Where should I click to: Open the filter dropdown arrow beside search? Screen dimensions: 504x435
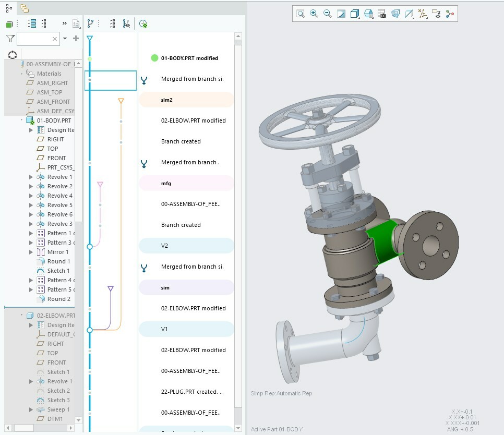[x=65, y=39]
